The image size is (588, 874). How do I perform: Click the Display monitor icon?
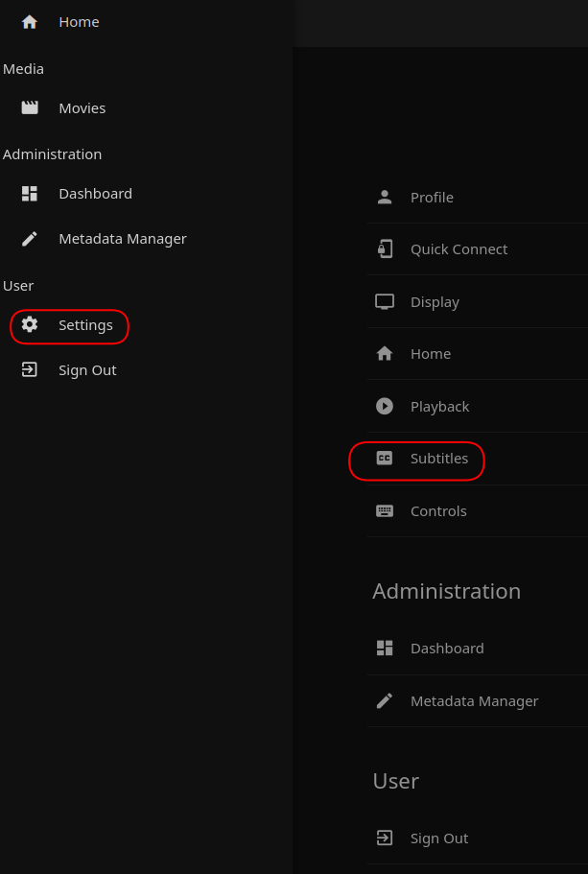(385, 302)
